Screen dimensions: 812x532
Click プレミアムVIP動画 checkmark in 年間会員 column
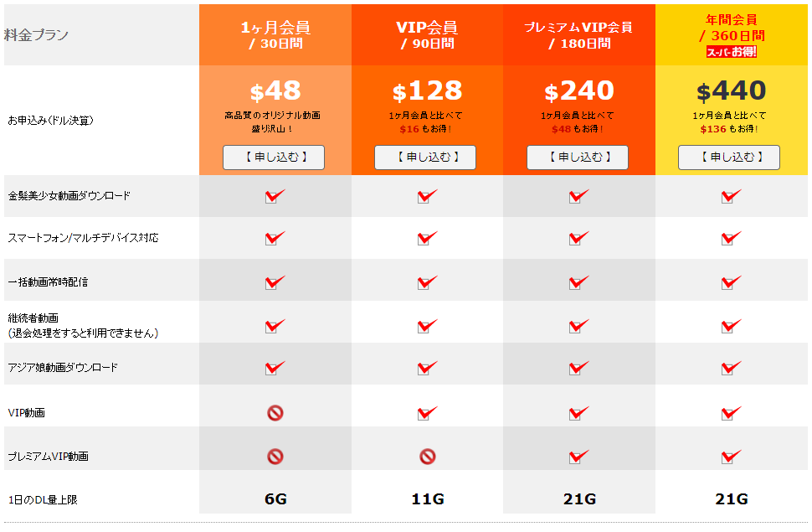(731, 457)
